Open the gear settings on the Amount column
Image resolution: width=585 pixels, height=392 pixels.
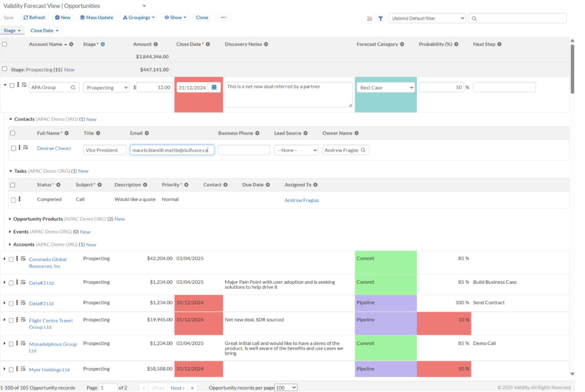(x=156, y=44)
